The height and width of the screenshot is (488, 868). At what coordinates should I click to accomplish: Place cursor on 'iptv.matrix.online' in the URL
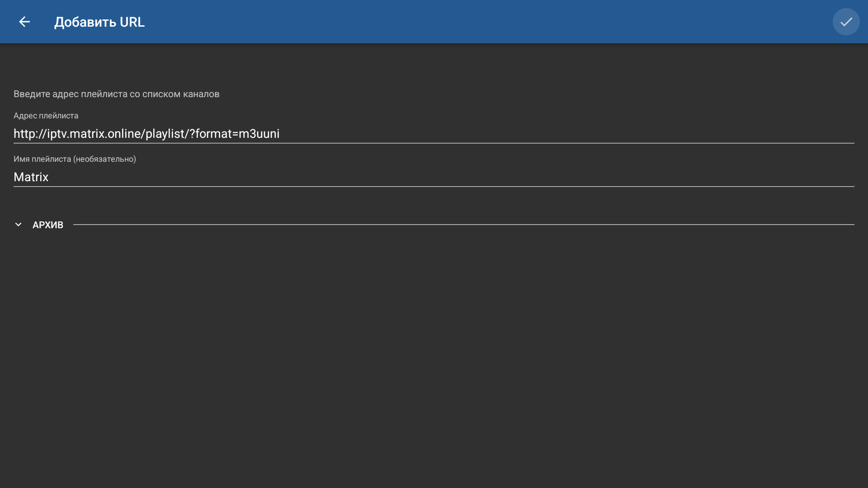pyautogui.click(x=94, y=134)
